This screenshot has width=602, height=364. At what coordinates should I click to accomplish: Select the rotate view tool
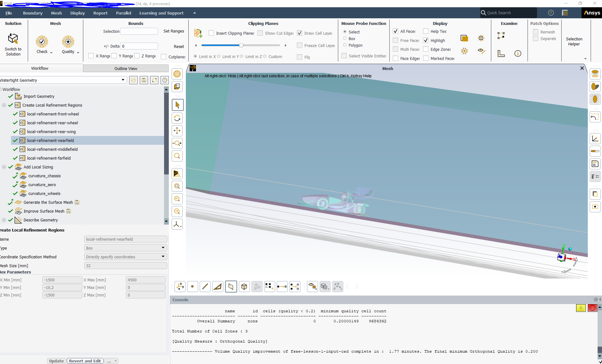coord(177,118)
